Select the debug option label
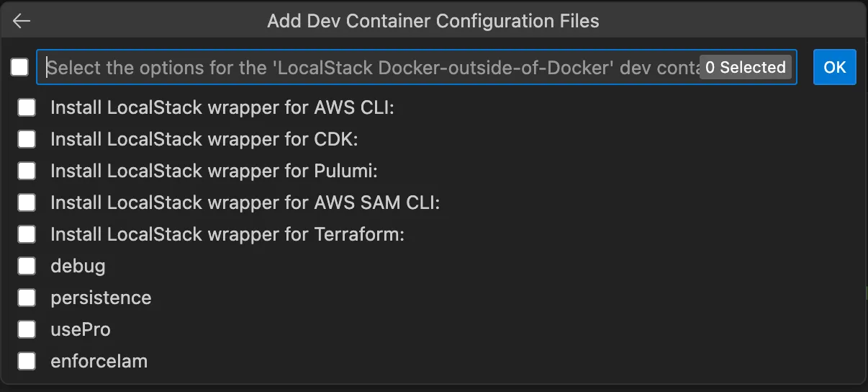The width and height of the screenshot is (868, 392). 78,266
